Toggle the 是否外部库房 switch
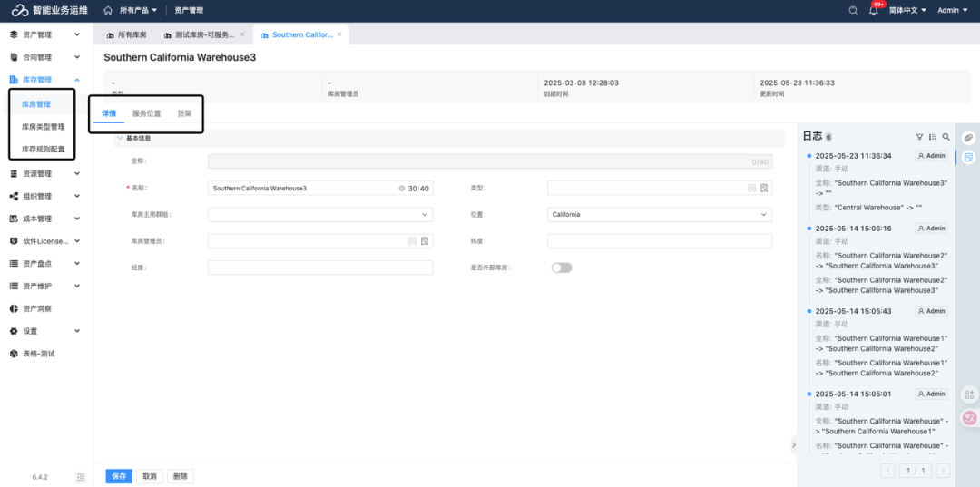 tap(562, 268)
